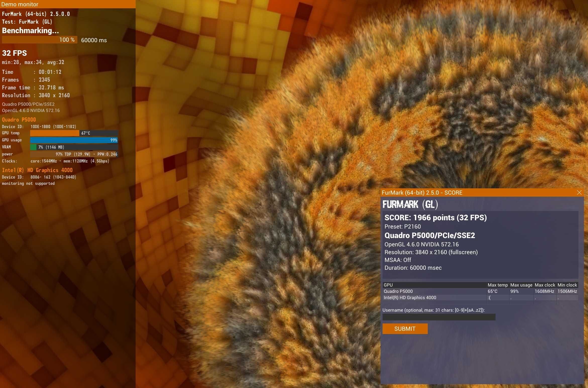Click the 'SCORE: 1966 points (32 FPS)' text
Viewport: 588px width, 388px height.
tap(436, 217)
